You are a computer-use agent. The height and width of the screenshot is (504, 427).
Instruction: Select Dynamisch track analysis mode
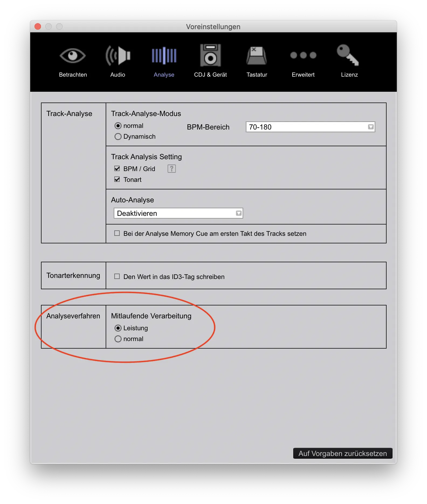point(118,137)
